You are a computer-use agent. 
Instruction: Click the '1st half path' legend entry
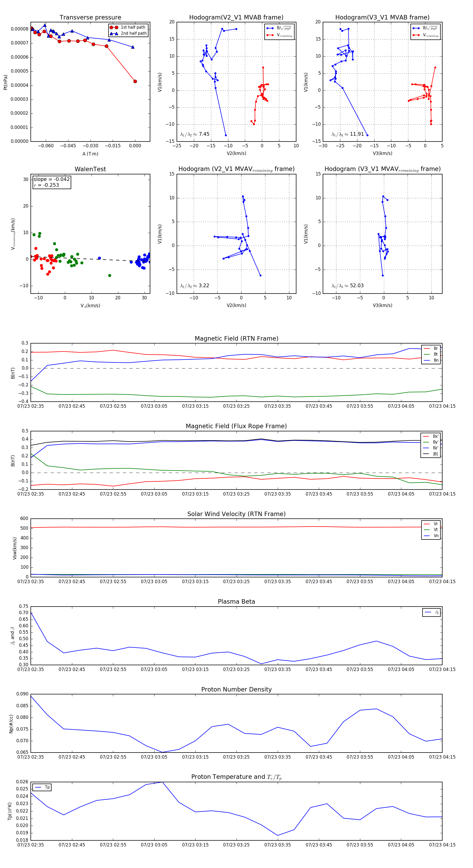[x=128, y=27]
